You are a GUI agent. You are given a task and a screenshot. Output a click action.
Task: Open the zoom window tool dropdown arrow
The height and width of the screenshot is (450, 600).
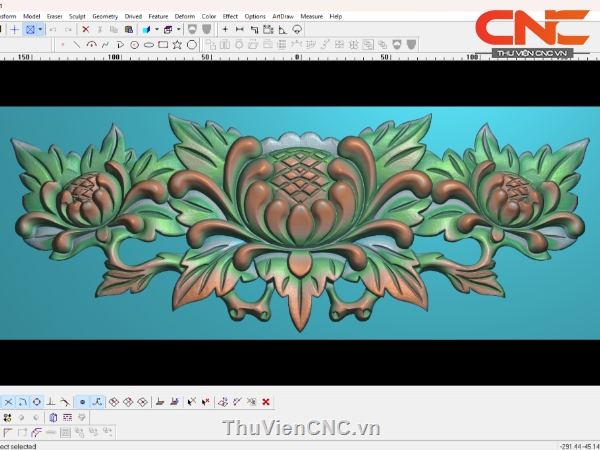[40, 30]
